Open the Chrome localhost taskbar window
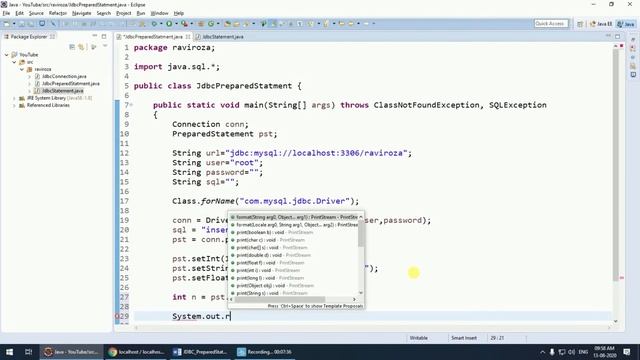Viewport: 640px width, 360px height. coord(136,352)
